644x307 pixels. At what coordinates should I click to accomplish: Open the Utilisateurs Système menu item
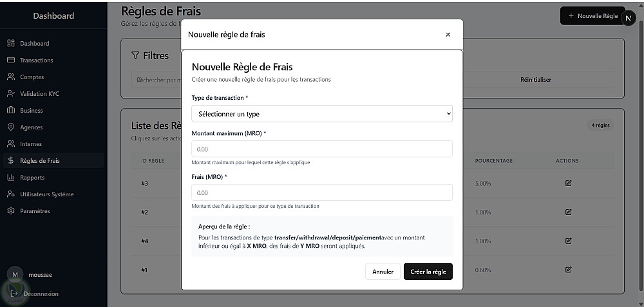[46, 194]
